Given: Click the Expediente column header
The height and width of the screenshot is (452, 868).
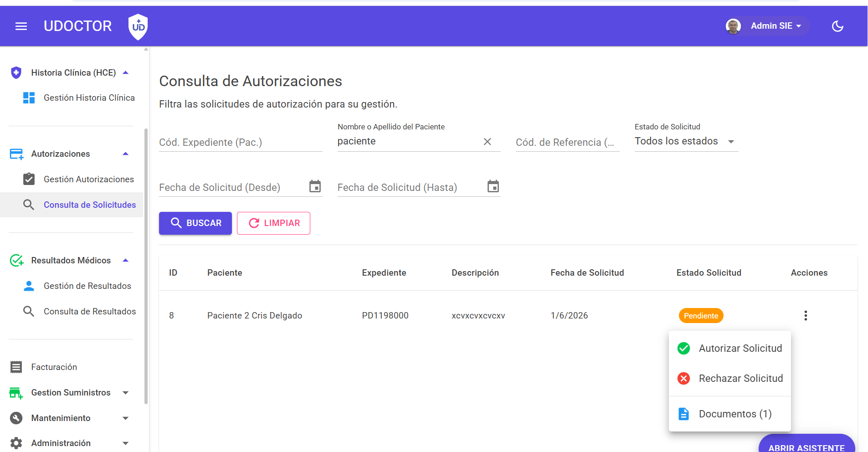Looking at the screenshot, I should [x=384, y=272].
